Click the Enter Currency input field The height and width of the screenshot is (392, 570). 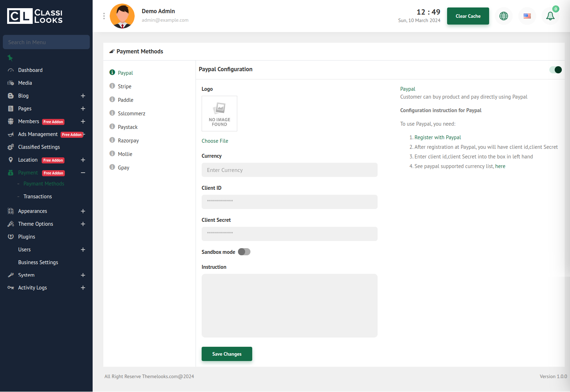point(289,170)
